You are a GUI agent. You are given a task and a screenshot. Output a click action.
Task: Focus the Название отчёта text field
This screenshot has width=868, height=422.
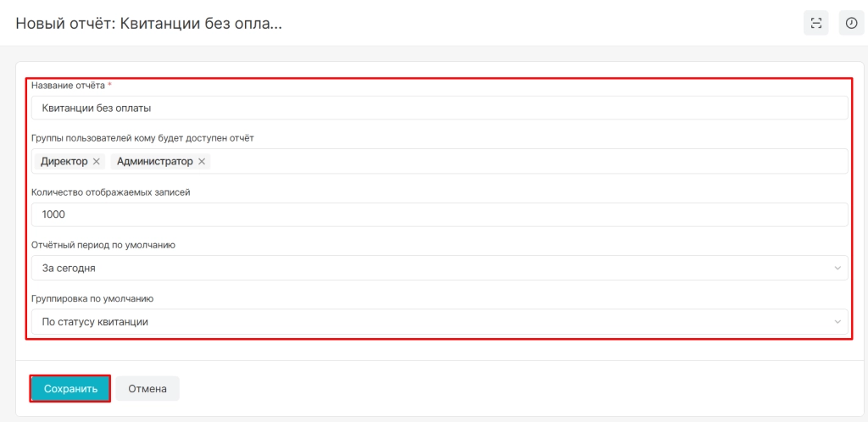click(x=440, y=108)
